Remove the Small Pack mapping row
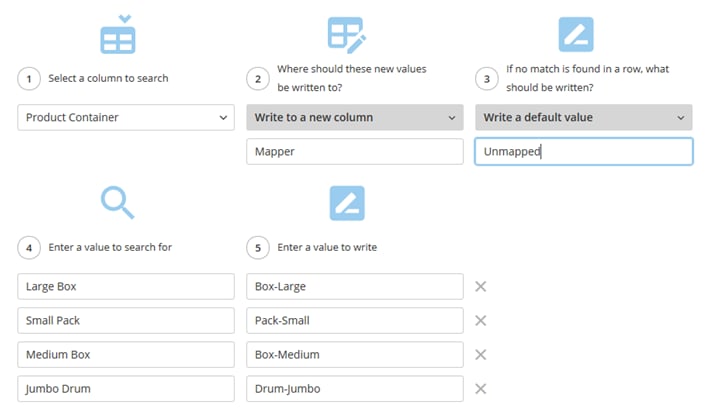The width and height of the screenshot is (710, 417). tap(480, 321)
